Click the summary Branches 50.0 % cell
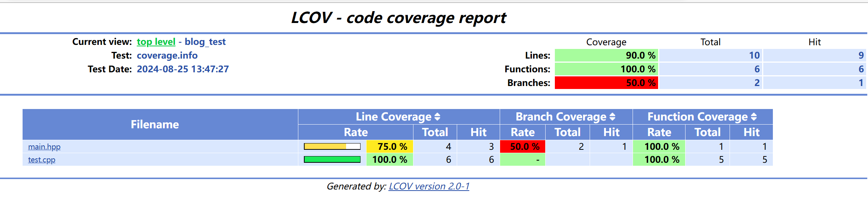Viewport: 868px width, 208px height. tap(606, 83)
